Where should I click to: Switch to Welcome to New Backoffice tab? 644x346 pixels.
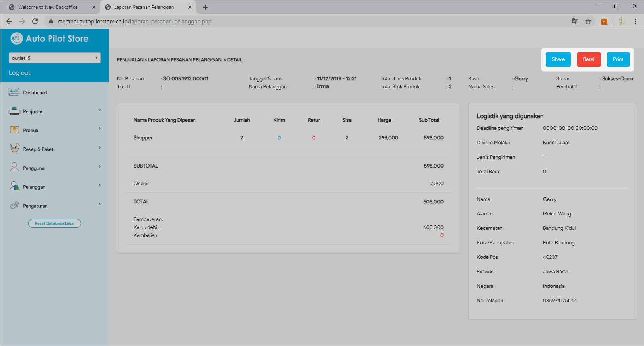pos(48,7)
